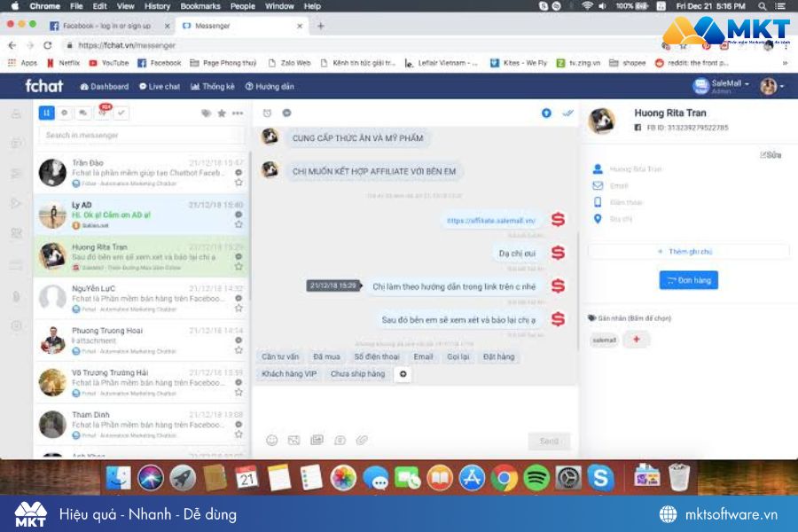Add a new tag with the red plus

pyautogui.click(x=636, y=339)
